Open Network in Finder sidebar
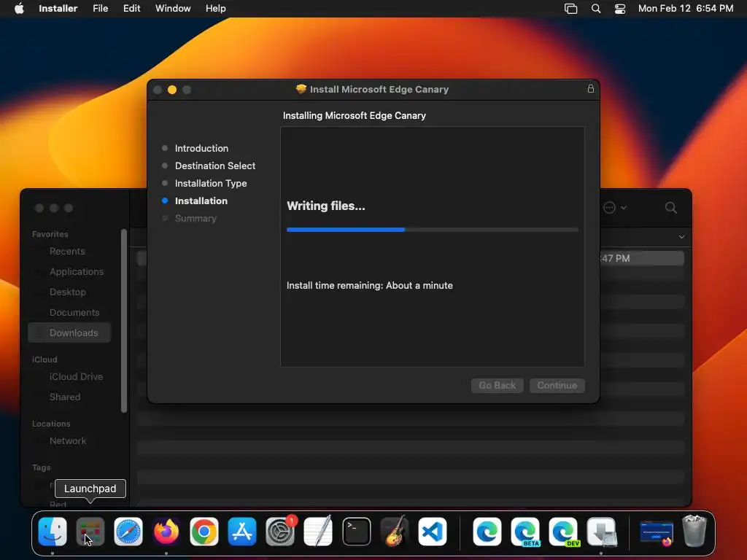Image resolution: width=747 pixels, height=560 pixels. (x=68, y=441)
